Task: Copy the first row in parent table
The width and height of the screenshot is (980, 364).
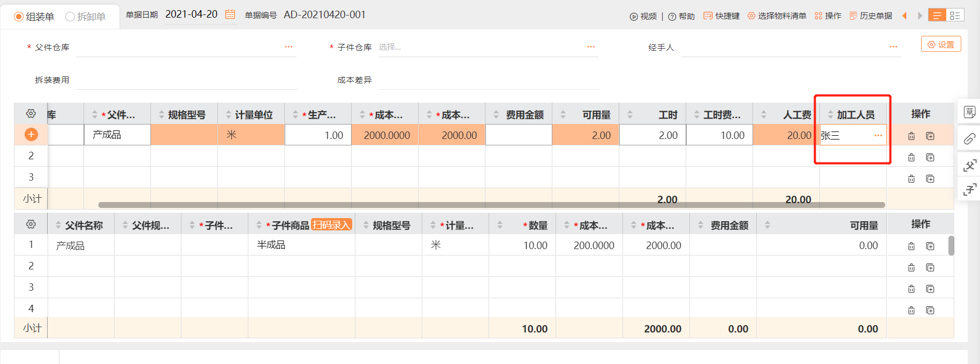Action: (930, 136)
